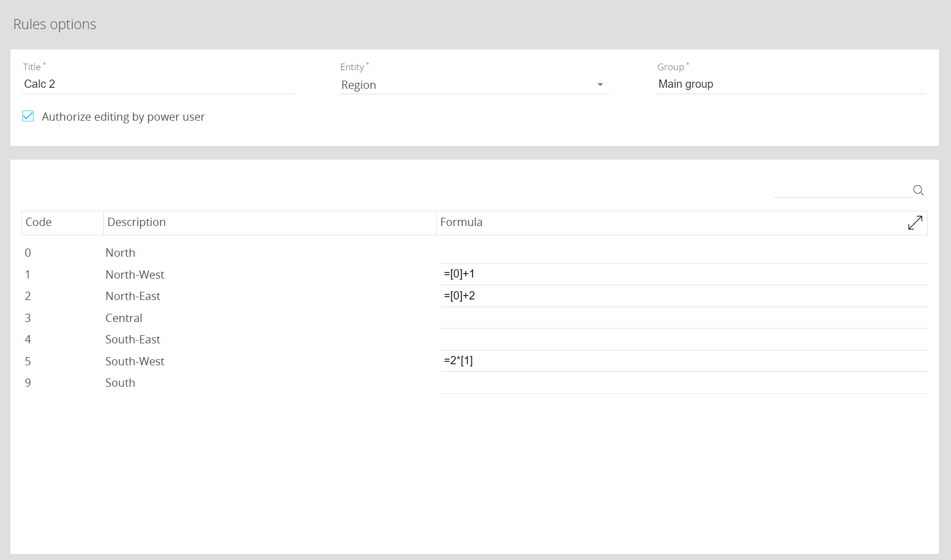This screenshot has height=560, width=951.
Task: Click the Authorize editing by power user label
Action: pyautogui.click(x=123, y=117)
